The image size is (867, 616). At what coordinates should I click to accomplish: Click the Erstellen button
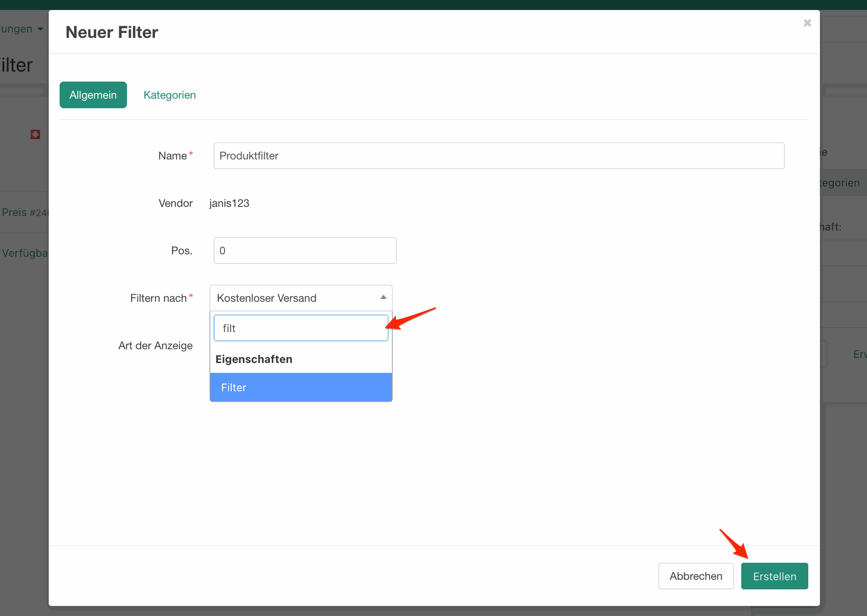point(774,576)
